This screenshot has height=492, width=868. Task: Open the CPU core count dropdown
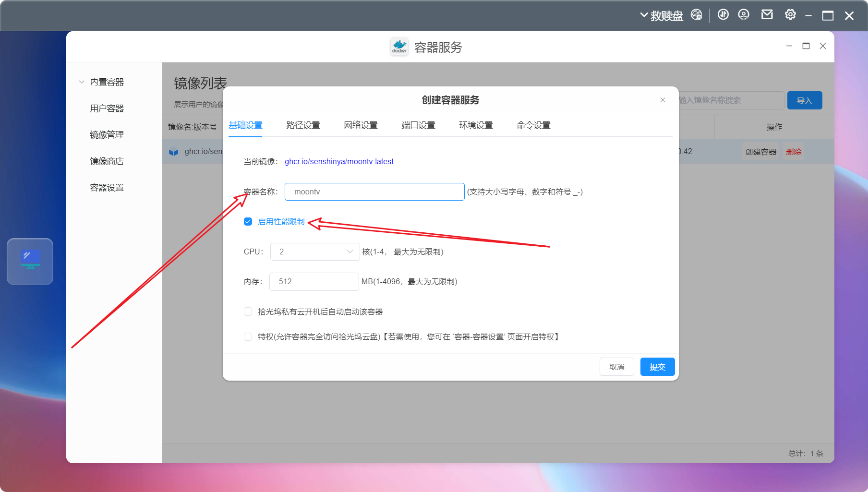(x=315, y=252)
